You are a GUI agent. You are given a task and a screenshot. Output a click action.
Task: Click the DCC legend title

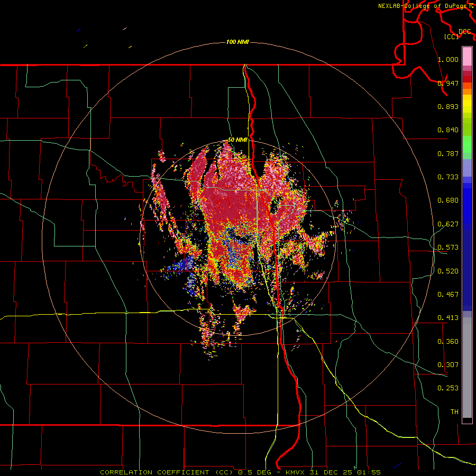tap(465, 32)
